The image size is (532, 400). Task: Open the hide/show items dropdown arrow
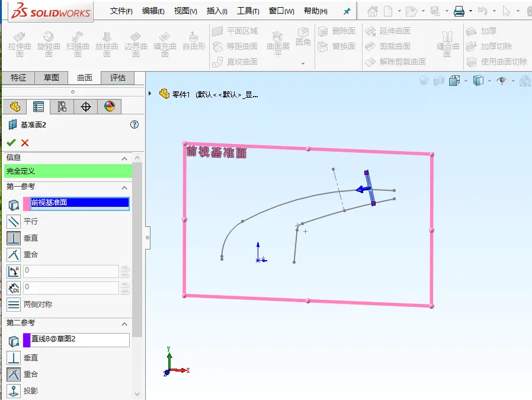point(513,81)
